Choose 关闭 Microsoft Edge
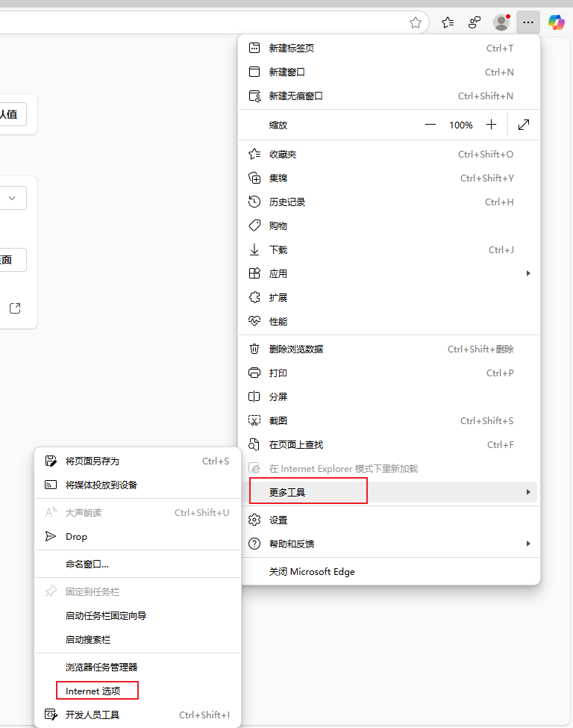This screenshot has width=573, height=728. point(389,571)
